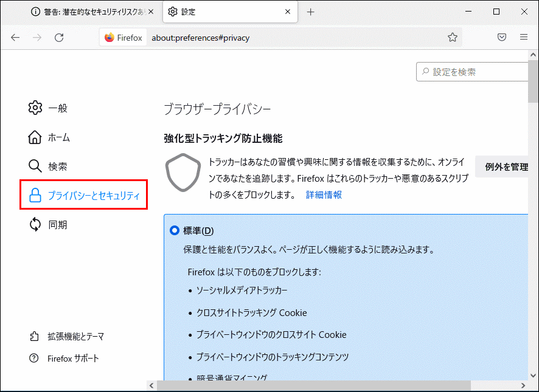The image size is (539, 392).
Task: Click the vertical scrollbar down arrow
Action: point(533,376)
